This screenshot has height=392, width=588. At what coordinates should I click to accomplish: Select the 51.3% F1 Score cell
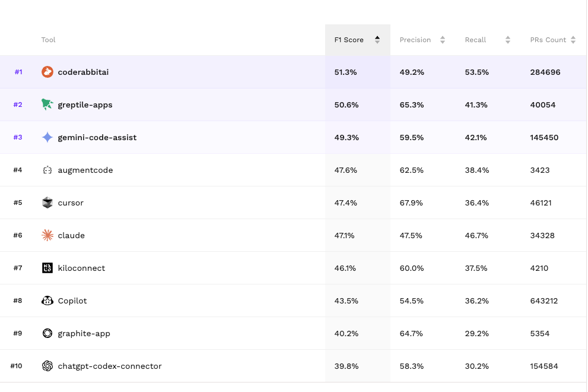pos(346,71)
